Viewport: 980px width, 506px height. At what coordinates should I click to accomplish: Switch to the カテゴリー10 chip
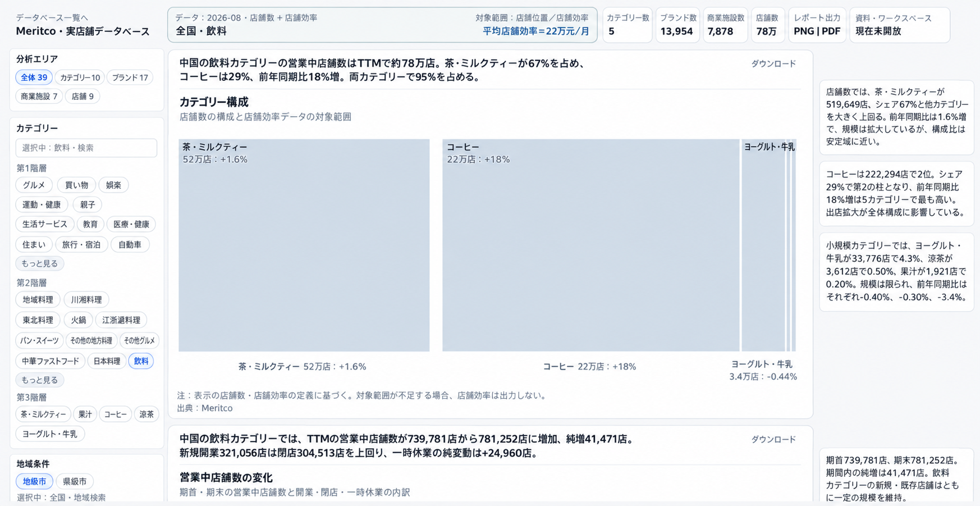pos(80,78)
